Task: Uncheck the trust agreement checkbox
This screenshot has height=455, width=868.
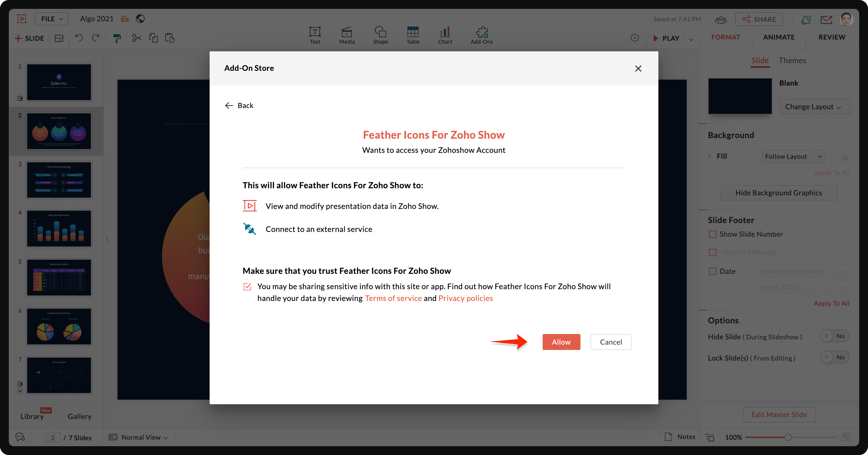Action: coord(247,287)
